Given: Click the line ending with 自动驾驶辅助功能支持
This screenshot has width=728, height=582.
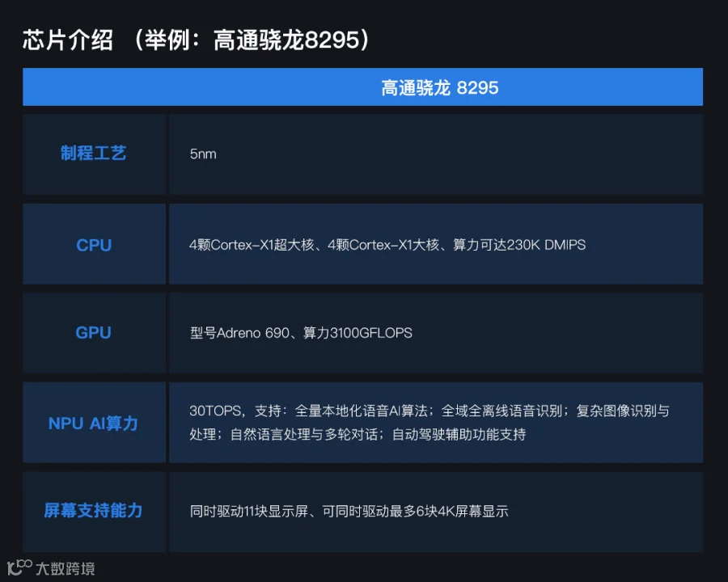Looking at the screenshot, I should (x=358, y=434).
